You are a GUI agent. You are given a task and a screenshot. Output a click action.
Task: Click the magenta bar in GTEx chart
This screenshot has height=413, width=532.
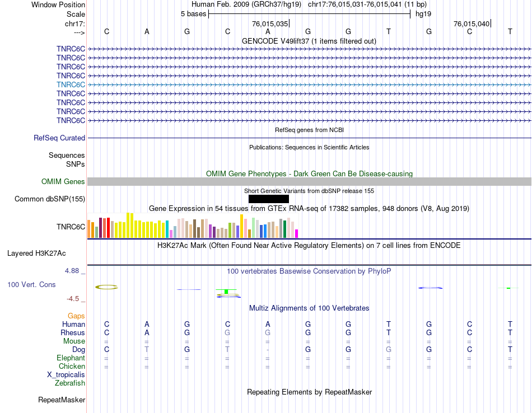(x=297, y=233)
